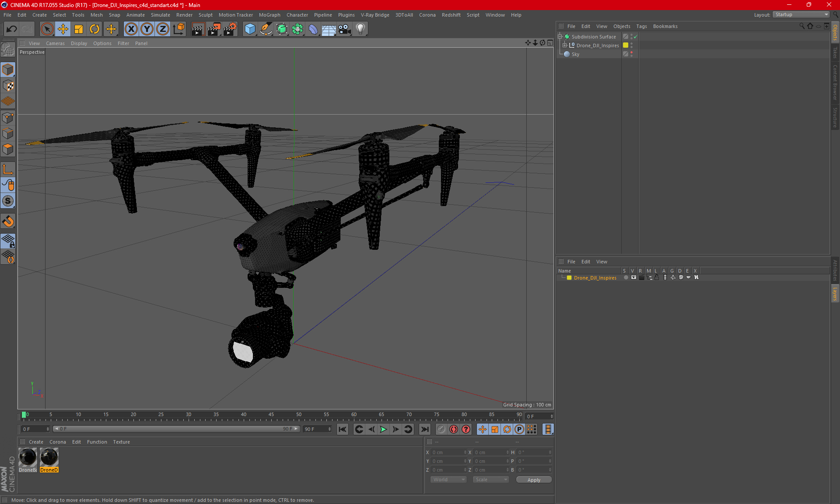Open Render to Picture Viewer
This screenshot has height=504, width=840.
pos(214,29)
